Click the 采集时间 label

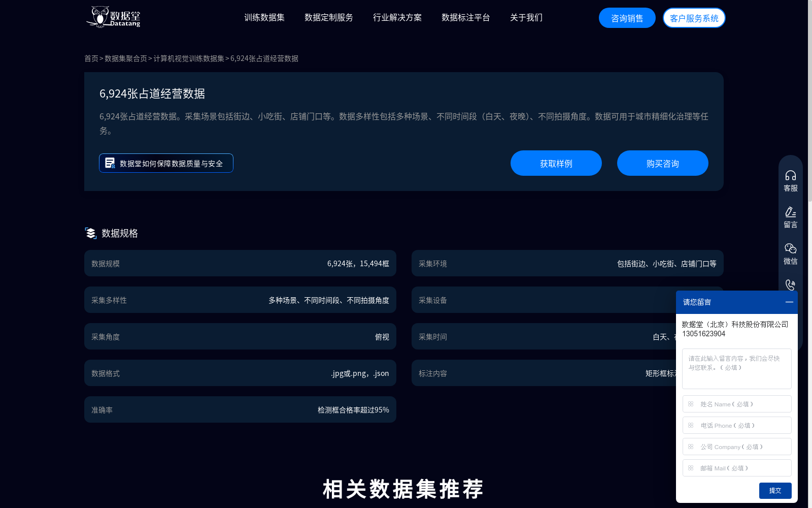click(x=433, y=337)
